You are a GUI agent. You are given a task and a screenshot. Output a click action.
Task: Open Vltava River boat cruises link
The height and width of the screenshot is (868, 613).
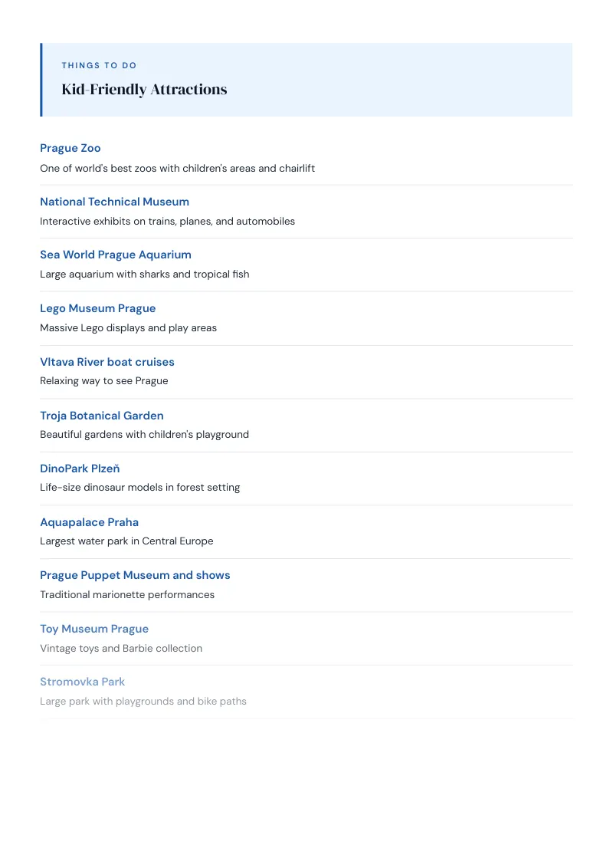(x=107, y=362)
